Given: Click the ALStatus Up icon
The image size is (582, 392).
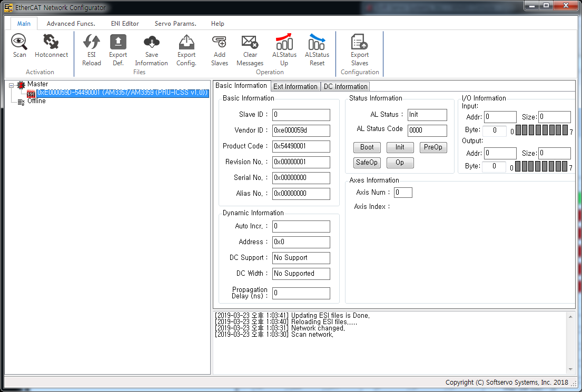Looking at the screenshot, I should [x=284, y=42].
